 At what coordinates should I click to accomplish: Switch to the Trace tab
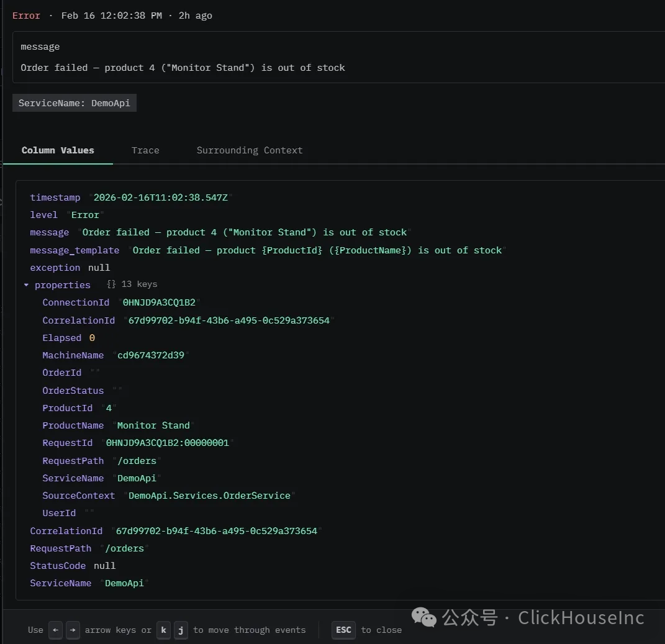pos(145,151)
